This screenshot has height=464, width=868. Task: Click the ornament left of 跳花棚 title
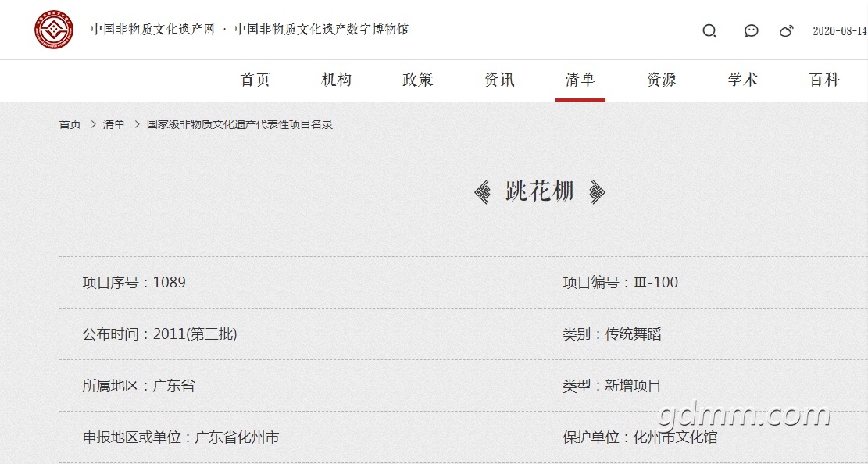(484, 192)
